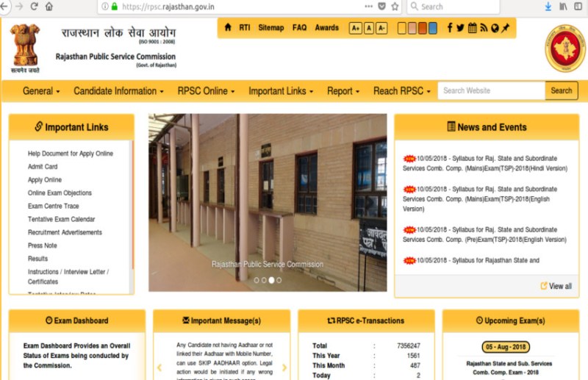Bookmark page with star icon
This screenshot has width=588, height=380.
tap(395, 7)
